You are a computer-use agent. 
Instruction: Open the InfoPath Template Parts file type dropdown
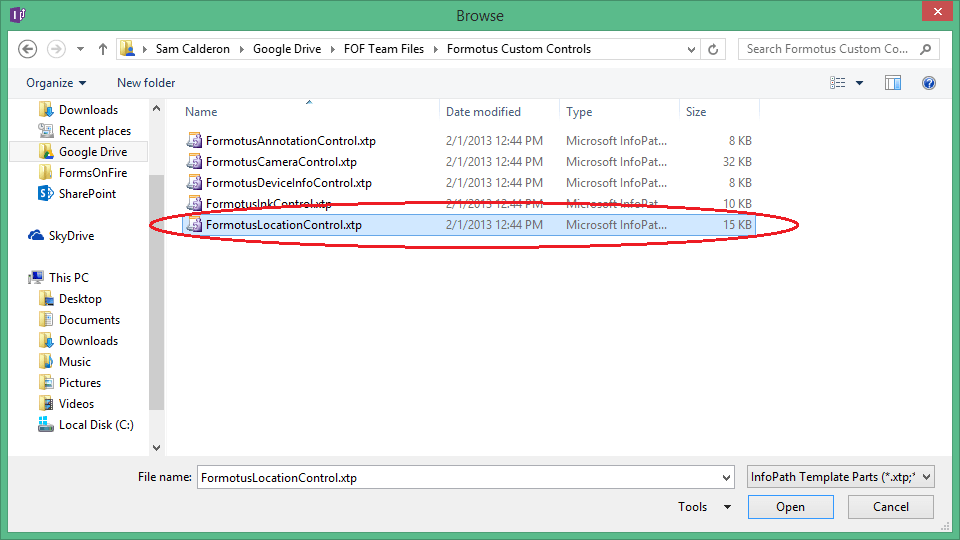point(841,477)
